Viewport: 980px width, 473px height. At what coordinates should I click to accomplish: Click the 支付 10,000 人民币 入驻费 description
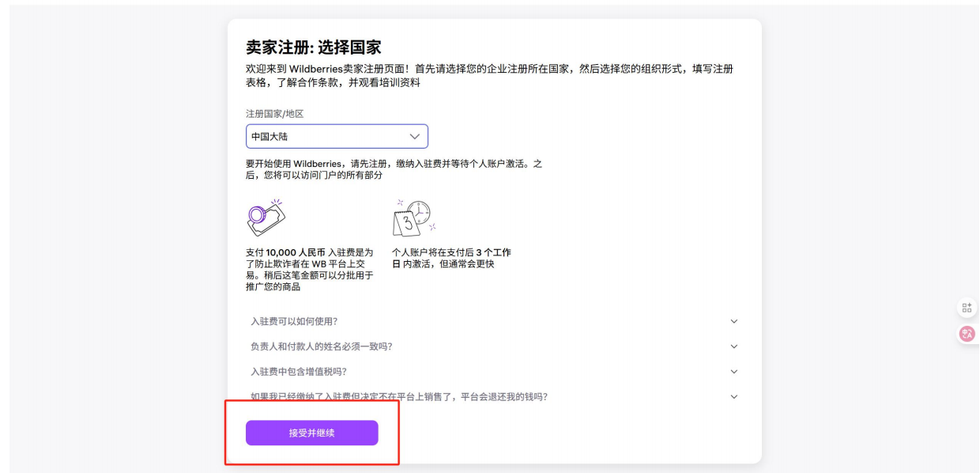tap(310, 270)
